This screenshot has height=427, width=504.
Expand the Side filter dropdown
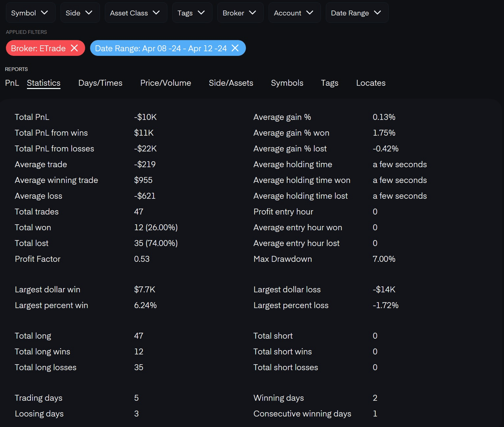click(80, 13)
